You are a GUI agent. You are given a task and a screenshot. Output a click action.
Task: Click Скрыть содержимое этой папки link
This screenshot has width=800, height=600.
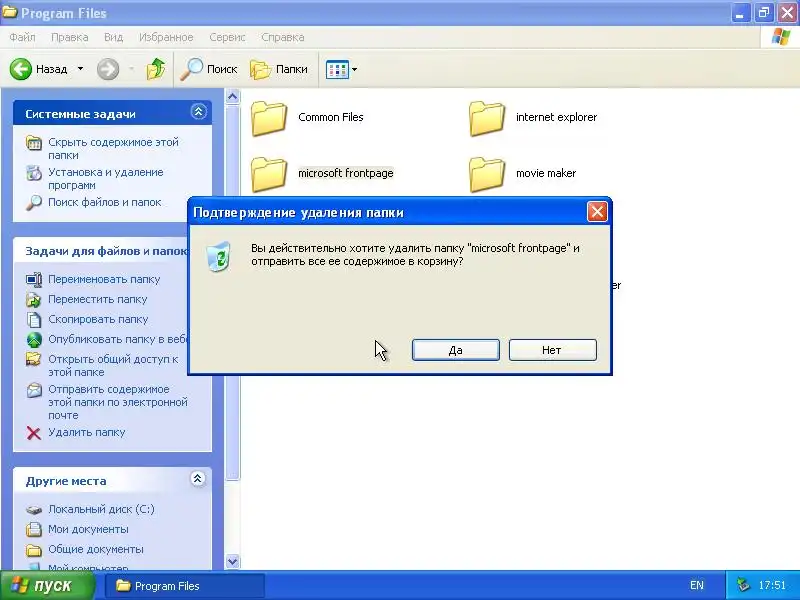[x=113, y=148]
